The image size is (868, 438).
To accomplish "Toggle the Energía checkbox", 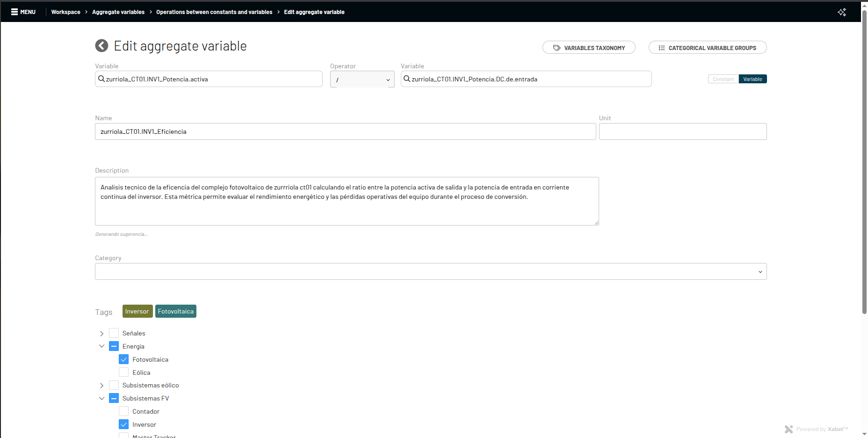I will (x=114, y=346).
